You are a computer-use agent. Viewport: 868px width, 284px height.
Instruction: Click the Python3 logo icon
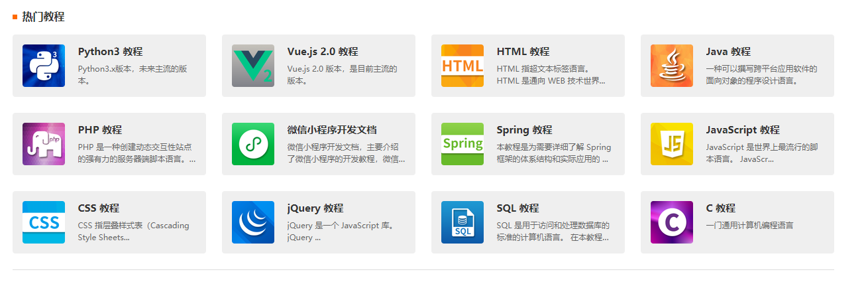[44, 66]
